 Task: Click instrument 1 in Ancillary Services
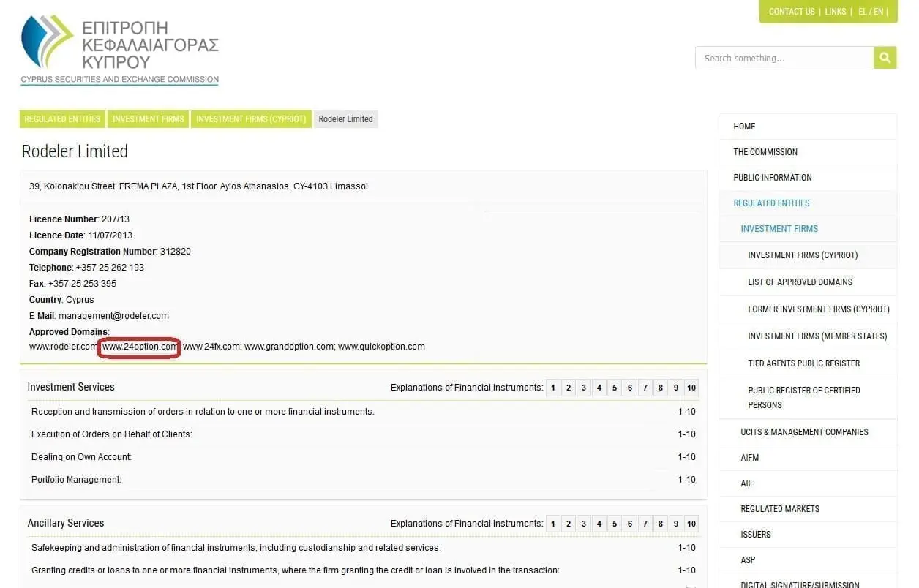553,524
